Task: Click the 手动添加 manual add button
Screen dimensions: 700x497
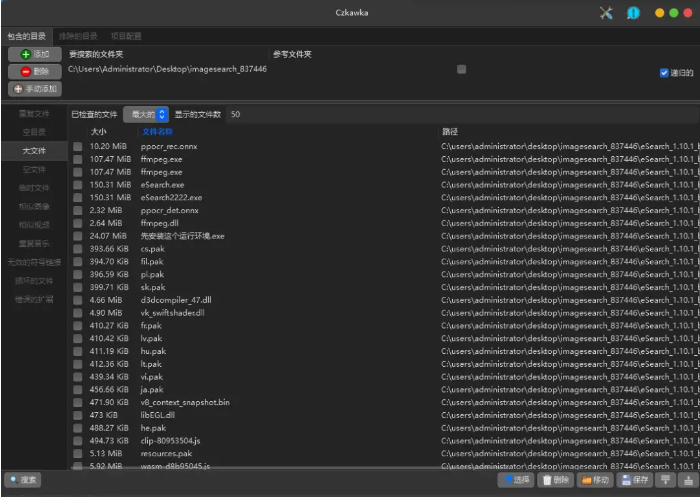Action: (x=35, y=89)
